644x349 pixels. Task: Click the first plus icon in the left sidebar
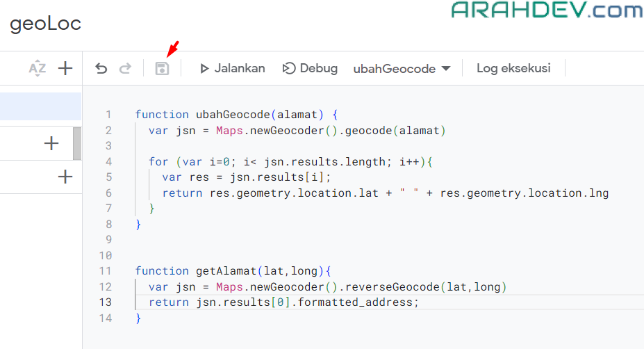(51, 144)
